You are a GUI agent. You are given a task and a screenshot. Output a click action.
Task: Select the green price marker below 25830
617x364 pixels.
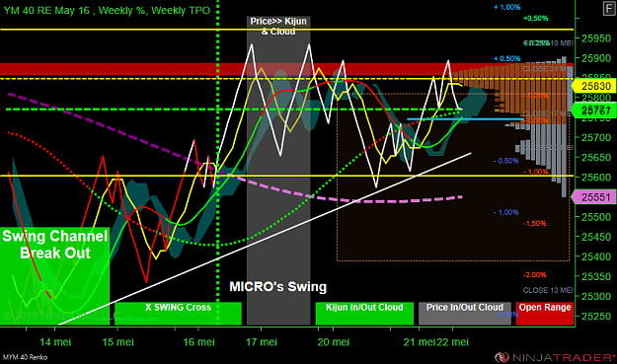click(593, 110)
